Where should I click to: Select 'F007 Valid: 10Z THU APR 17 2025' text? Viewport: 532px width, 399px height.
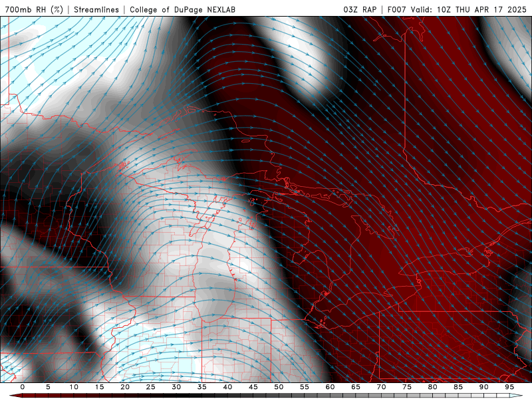(x=457, y=9)
